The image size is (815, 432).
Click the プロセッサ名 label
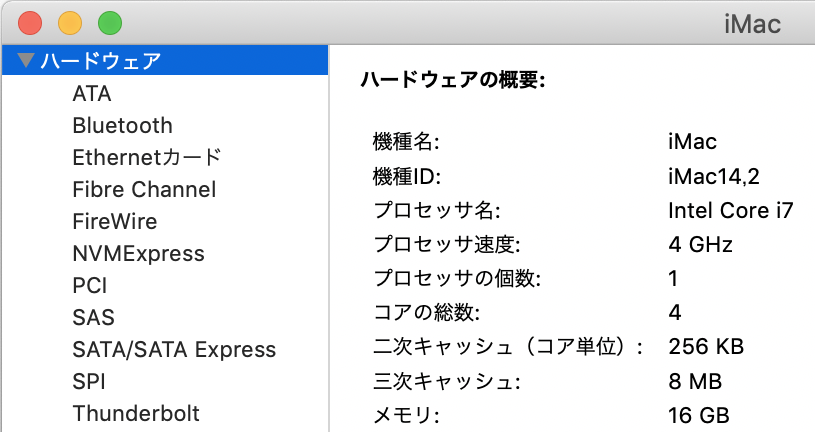437,211
